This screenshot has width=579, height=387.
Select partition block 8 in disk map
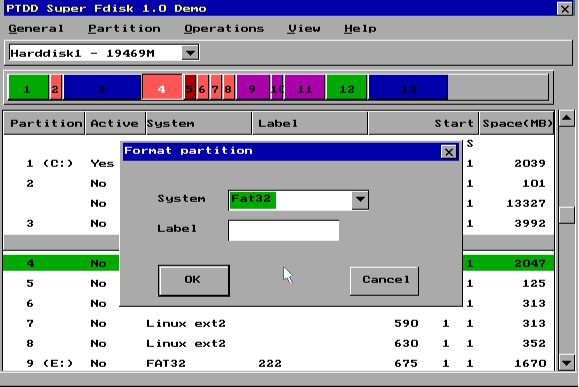point(229,87)
